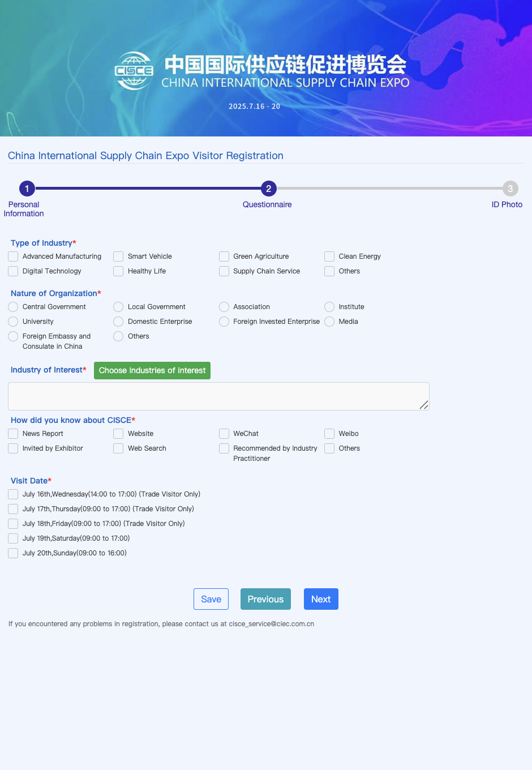
Task: Proceed with the Next button
Action: [321, 599]
